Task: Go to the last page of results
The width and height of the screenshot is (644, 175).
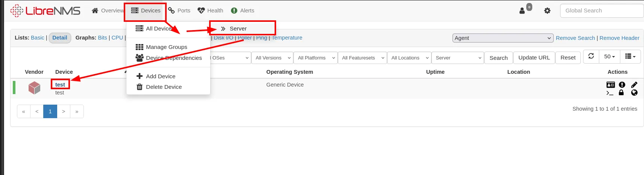Action: coord(77,111)
